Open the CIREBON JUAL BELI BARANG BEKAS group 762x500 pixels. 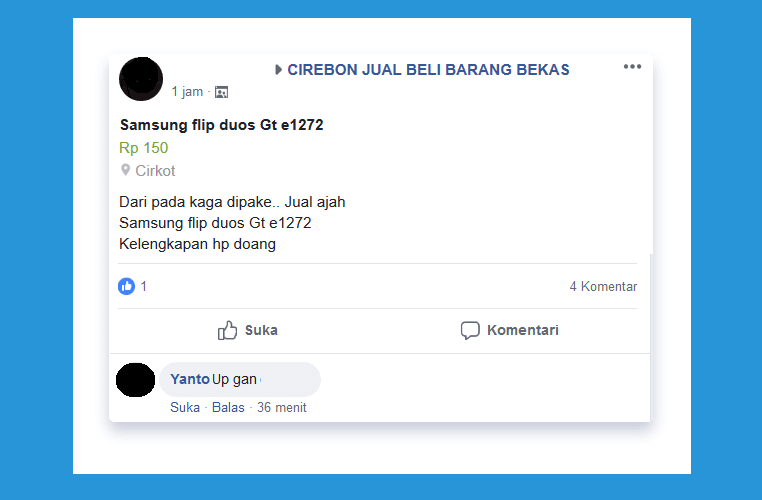click(428, 69)
